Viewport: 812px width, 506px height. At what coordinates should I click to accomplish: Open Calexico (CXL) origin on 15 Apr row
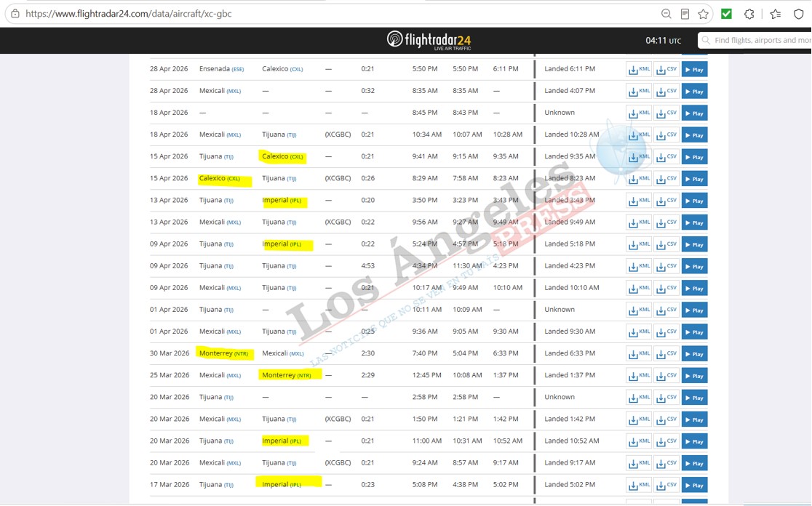pos(220,179)
